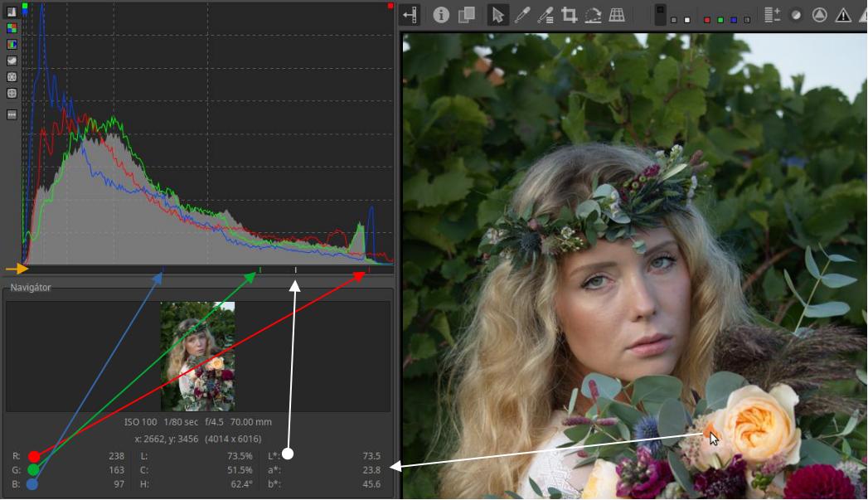Toggle before/after view icon
The height and width of the screenshot is (500, 868).
[467, 15]
